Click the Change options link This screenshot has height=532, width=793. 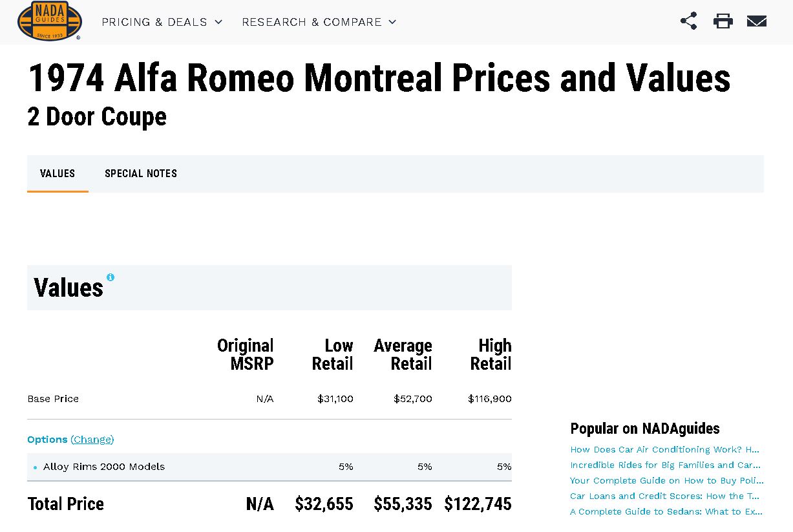pyautogui.click(x=92, y=440)
